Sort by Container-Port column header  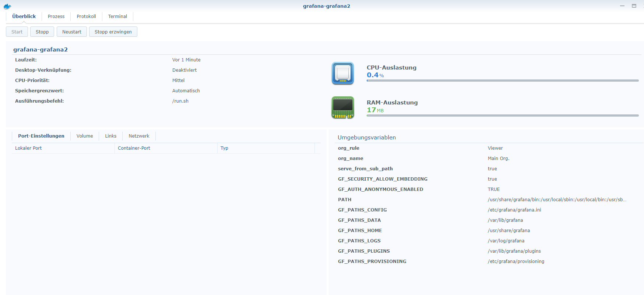click(166, 148)
